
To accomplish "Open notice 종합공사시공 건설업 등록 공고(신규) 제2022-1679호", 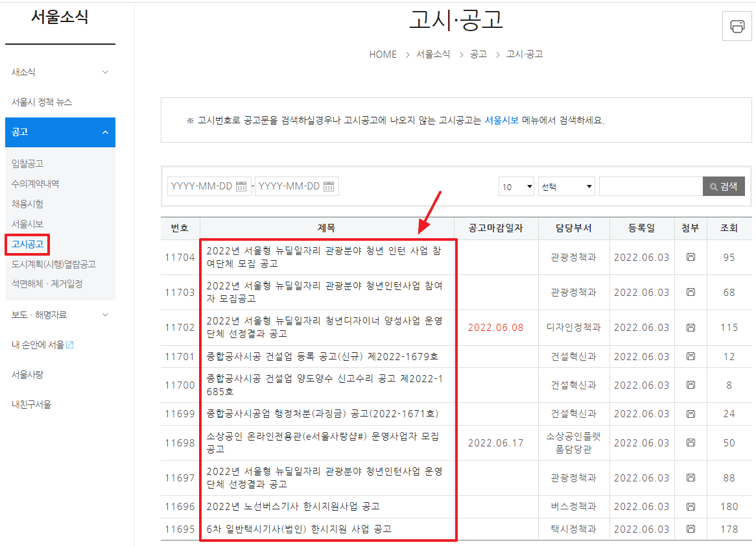I will pos(322,356).
